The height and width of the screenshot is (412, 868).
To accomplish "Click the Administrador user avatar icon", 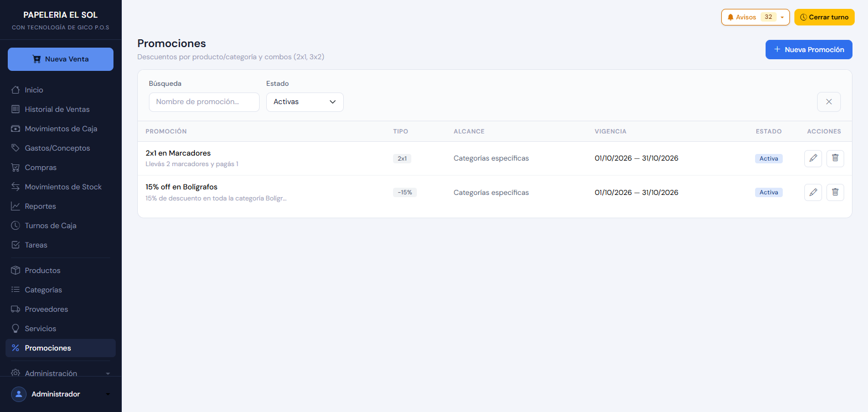I will point(19,394).
